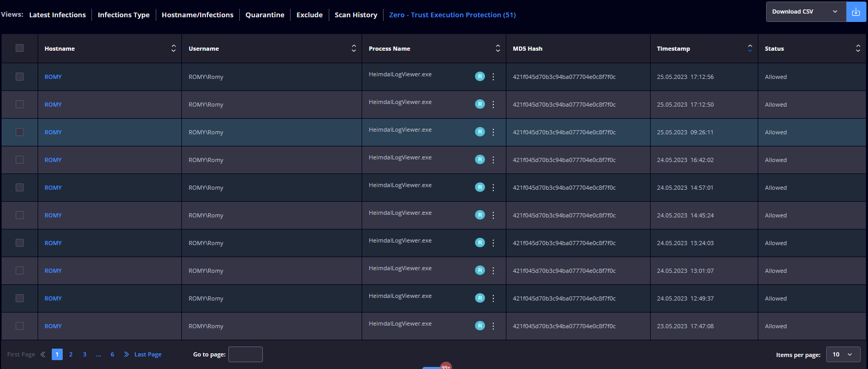The width and height of the screenshot is (868, 369).
Task: Open the three-dot menu for the 16:42:02 row
Action: [493, 159]
